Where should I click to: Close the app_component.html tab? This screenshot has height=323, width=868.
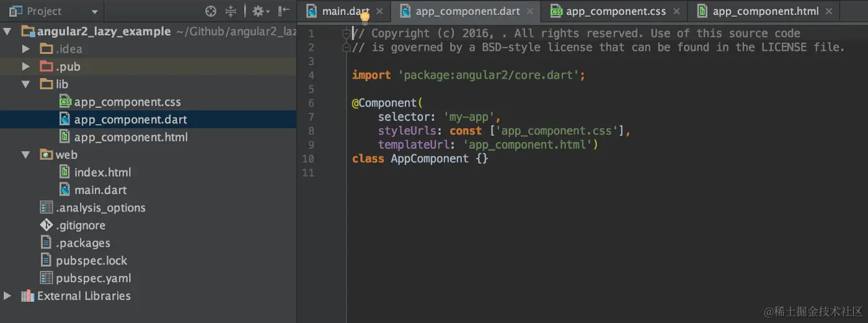[829, 11]
